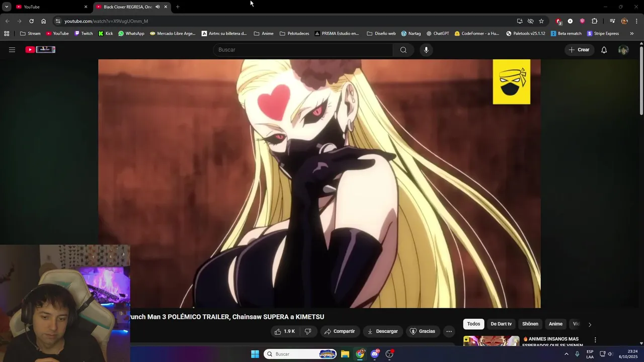Viewport: 644px width, 362px height.
Task: Show hidden system tray icons
Action: (566, 354)
